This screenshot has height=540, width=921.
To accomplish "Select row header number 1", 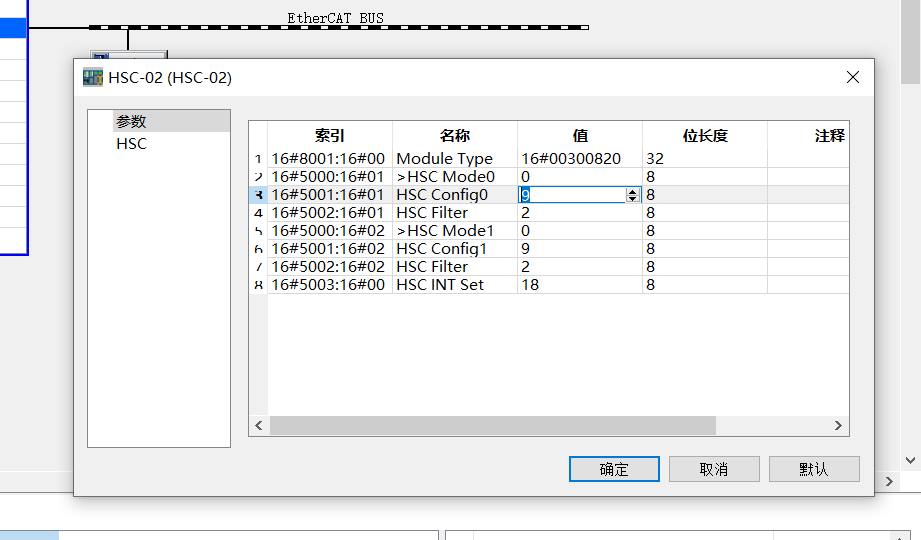I will click(258, 159).
